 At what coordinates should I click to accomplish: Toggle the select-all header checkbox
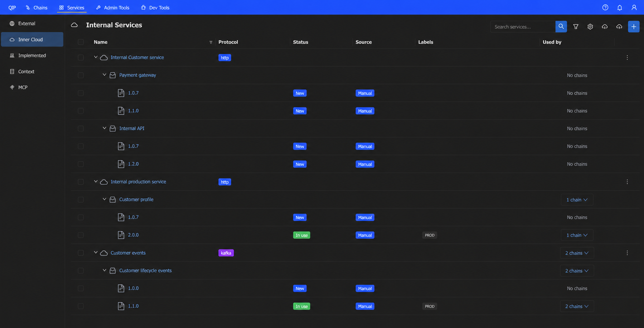pyautogui.click(x=81, y=42)
